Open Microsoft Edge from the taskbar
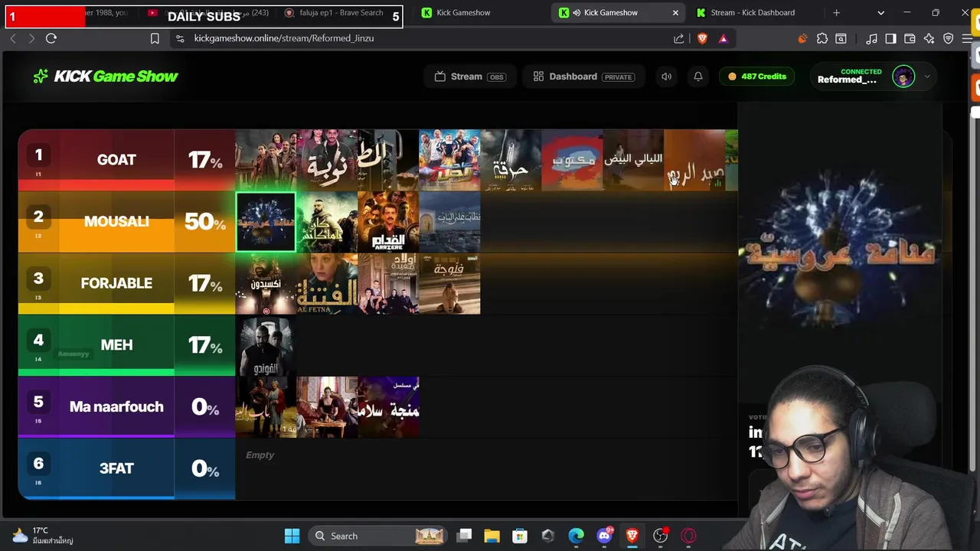 click(x=576, y=536)
